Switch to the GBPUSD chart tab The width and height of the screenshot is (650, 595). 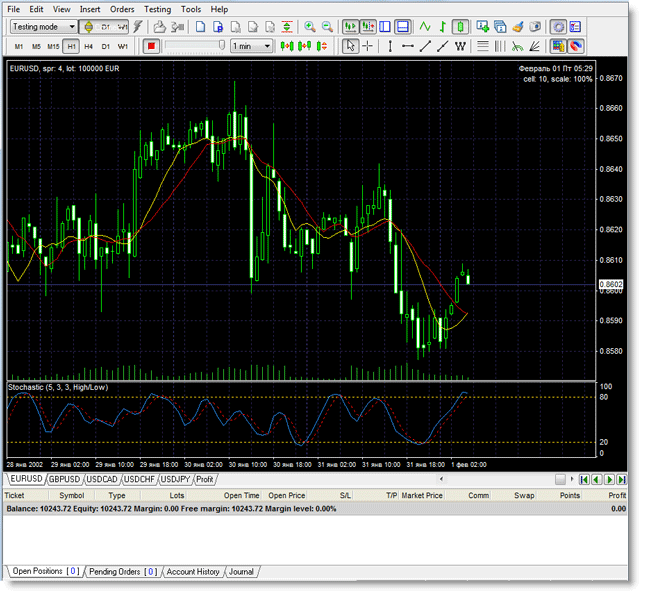(x=64, y=479)
